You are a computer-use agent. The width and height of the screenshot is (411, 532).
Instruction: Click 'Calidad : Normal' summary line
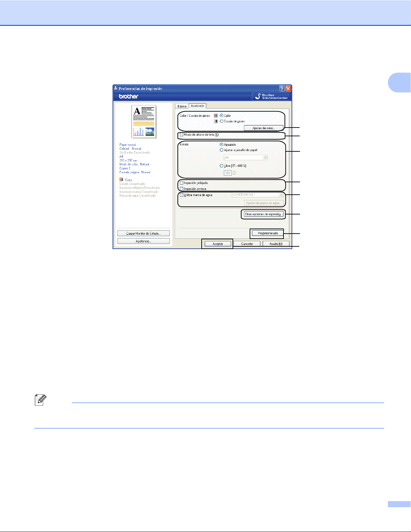click(x=131, y=149)
